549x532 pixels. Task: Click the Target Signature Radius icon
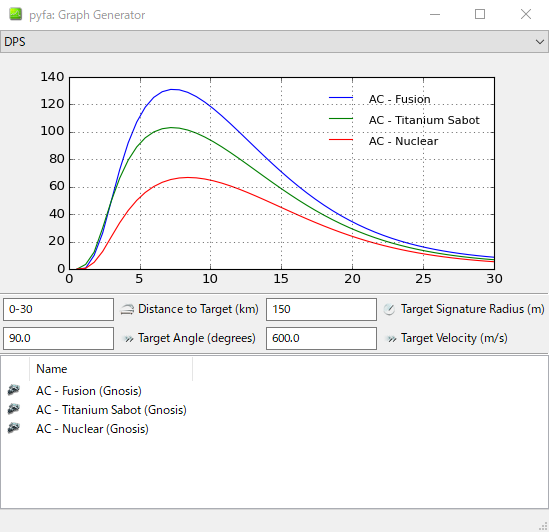(389, 310)
